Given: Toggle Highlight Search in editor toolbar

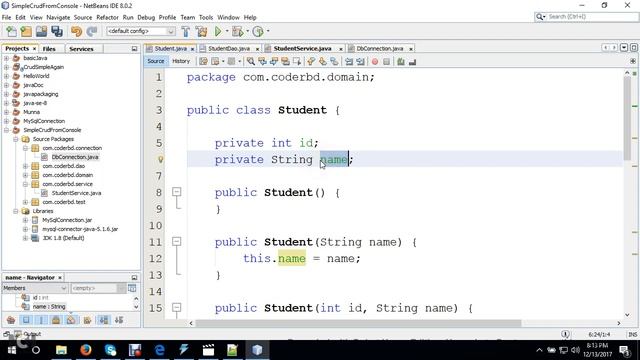Looking at the screenshot, I should [x=285, y=62].
